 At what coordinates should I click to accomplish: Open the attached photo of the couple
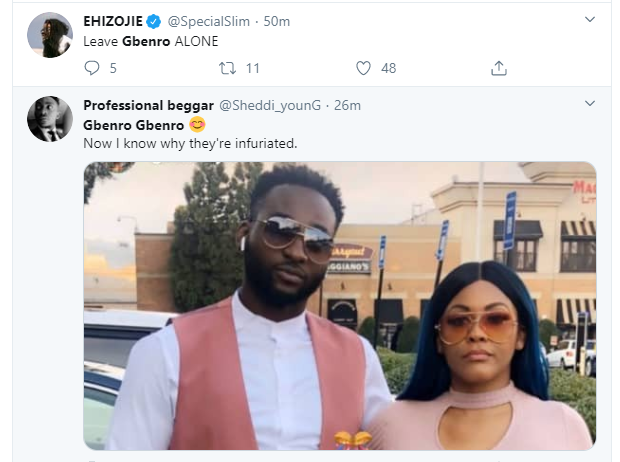340,306
